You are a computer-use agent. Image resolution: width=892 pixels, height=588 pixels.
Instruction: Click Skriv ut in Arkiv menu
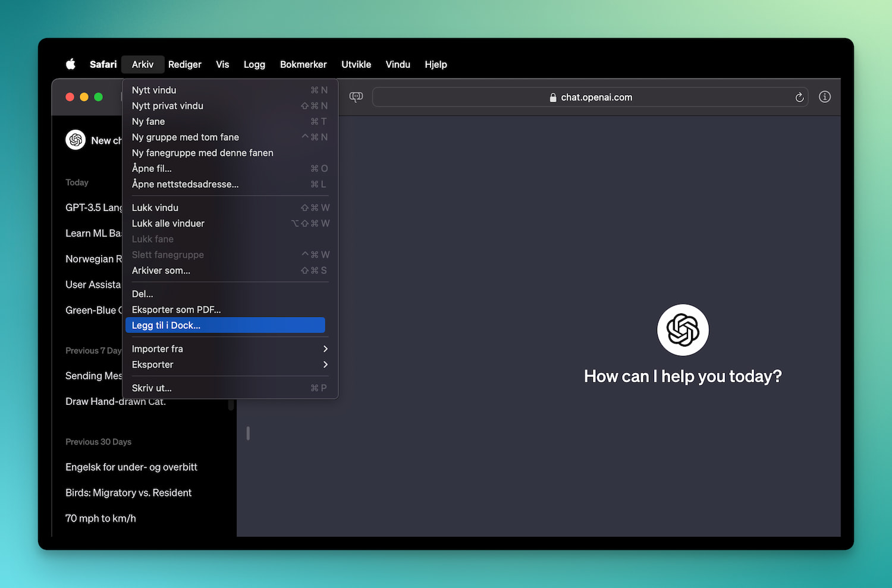point(152,388)
